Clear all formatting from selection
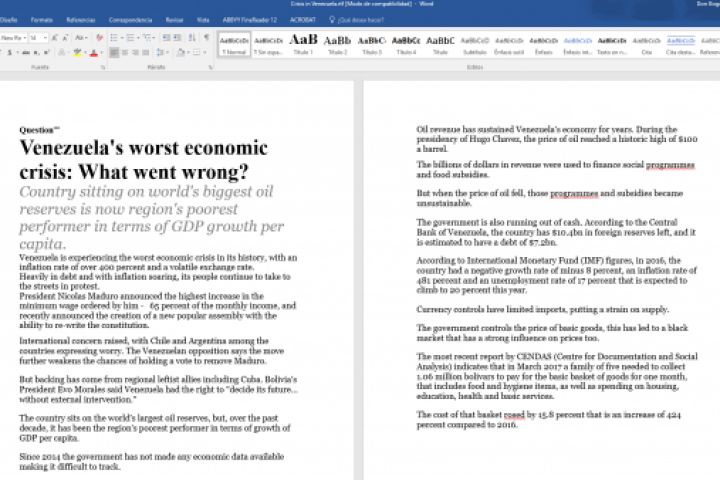Image resolution: width=720 pixels, height=480 pixels. 99,38
